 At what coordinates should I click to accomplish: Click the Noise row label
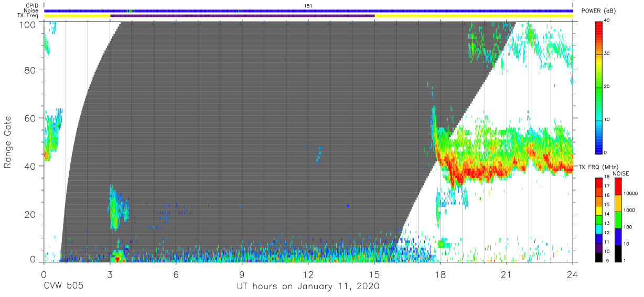pos(31,10)
